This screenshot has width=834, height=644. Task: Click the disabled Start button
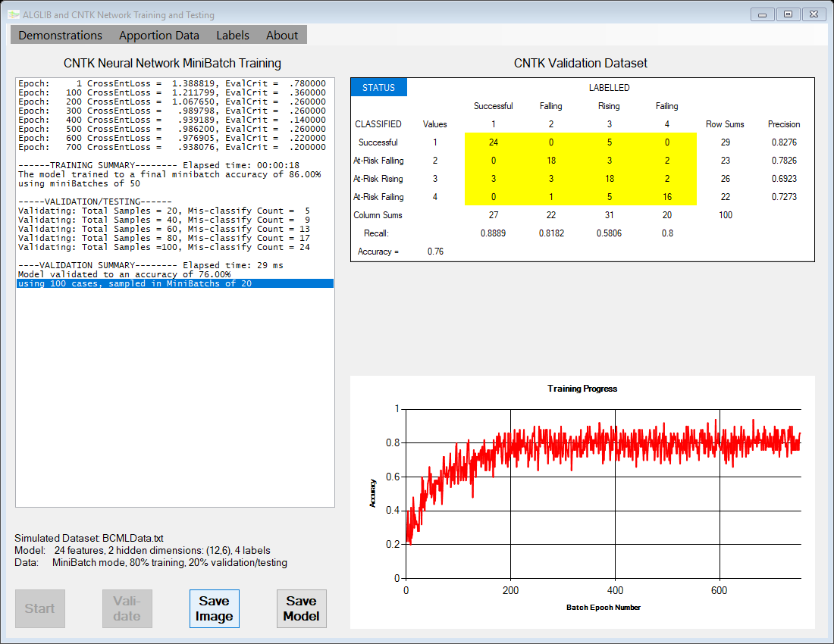40,608
